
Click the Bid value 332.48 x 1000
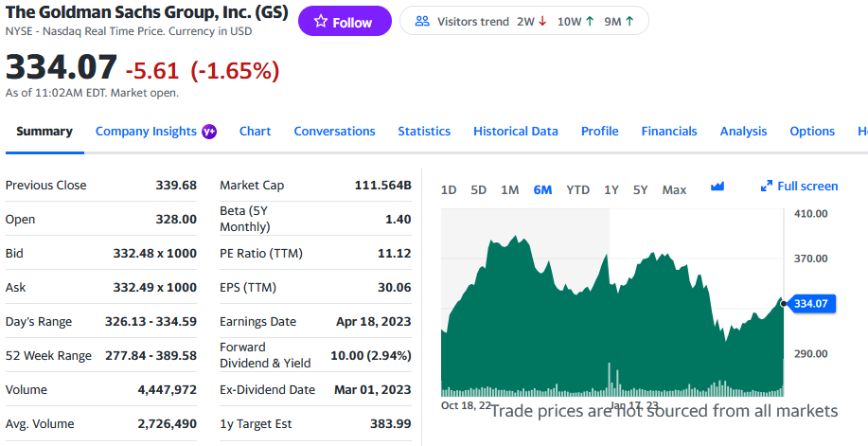(155, 253)
